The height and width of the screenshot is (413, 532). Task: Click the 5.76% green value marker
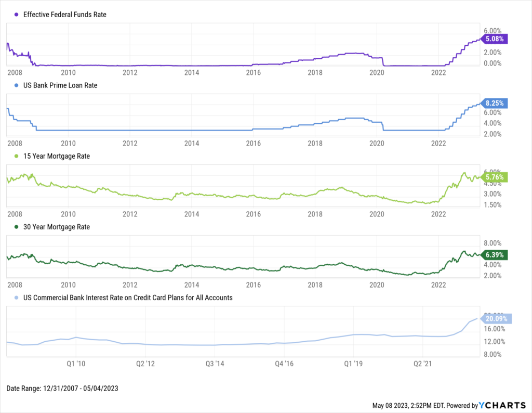click(x=494, y=177)
